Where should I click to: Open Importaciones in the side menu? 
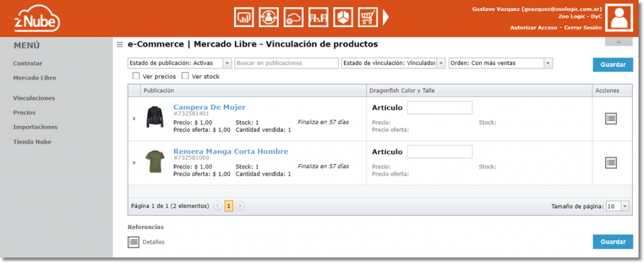[35, 127]
